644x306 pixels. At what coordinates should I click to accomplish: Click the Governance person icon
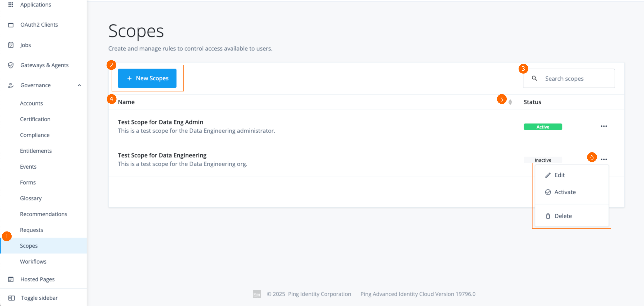pyautogui.click(x=11, y=85)
